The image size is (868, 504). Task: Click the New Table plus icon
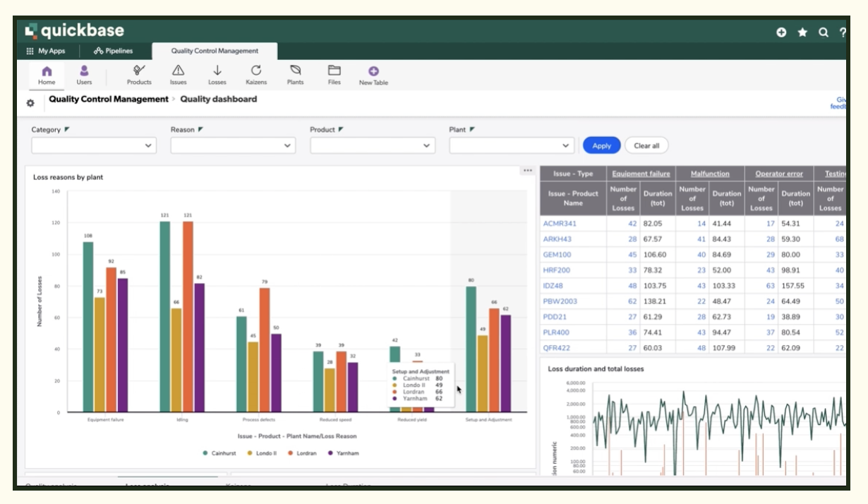[x=374, y=71]
